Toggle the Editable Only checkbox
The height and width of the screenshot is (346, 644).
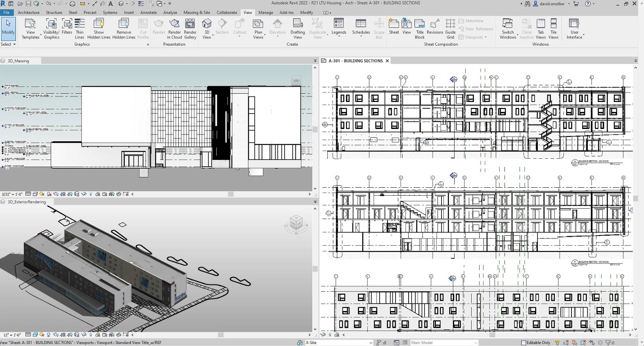pos(524,342)
